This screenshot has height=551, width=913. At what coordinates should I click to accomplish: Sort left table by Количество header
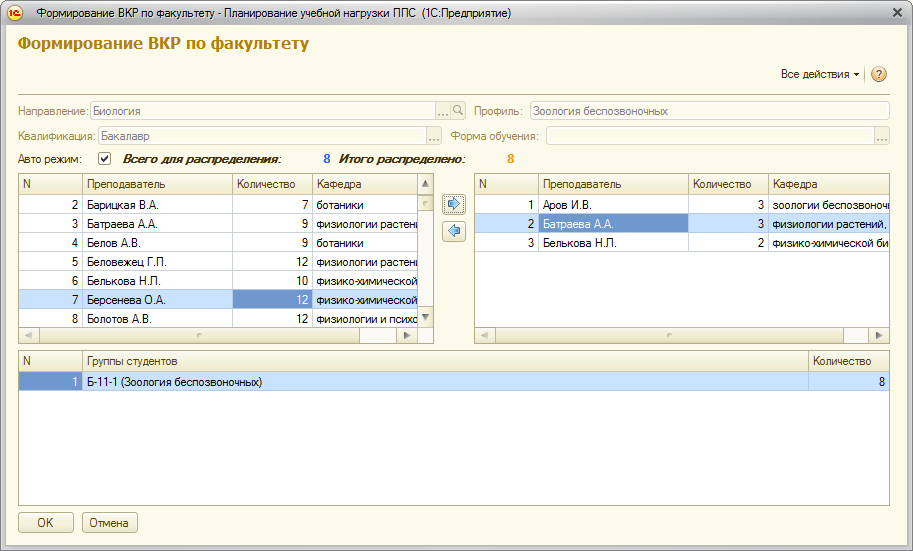click(x=272, y=184)
